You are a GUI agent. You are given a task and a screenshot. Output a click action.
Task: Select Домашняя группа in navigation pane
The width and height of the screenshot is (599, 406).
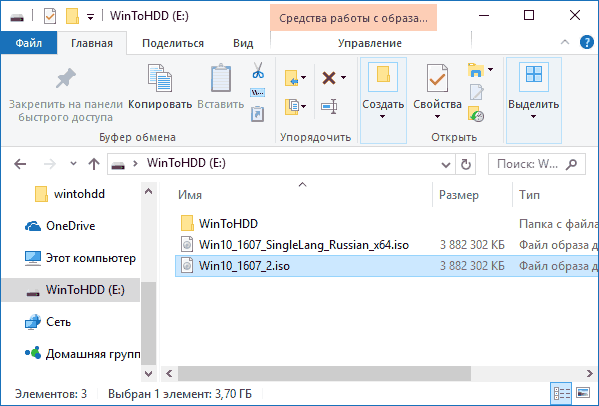(x=83, y=354)
